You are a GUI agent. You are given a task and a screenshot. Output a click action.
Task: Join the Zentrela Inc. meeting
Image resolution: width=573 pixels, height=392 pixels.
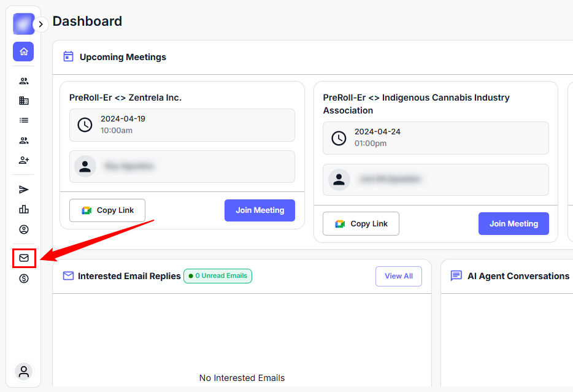tap(260, 210)
